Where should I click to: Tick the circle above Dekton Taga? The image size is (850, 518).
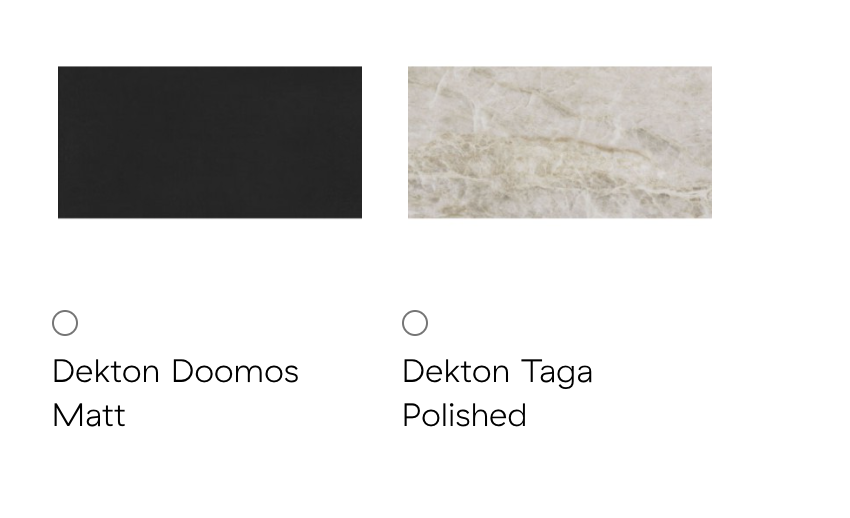pyautogui.click(x=415, y=323)
